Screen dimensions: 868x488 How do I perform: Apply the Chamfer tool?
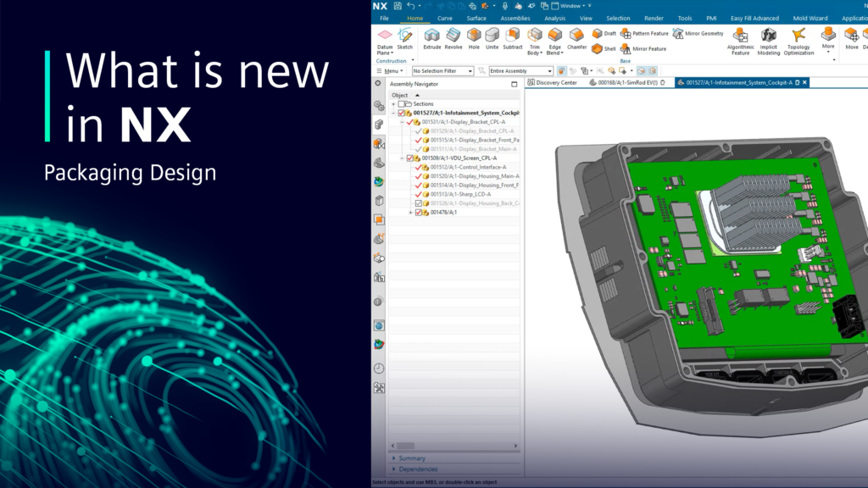[x=578, y=36]
